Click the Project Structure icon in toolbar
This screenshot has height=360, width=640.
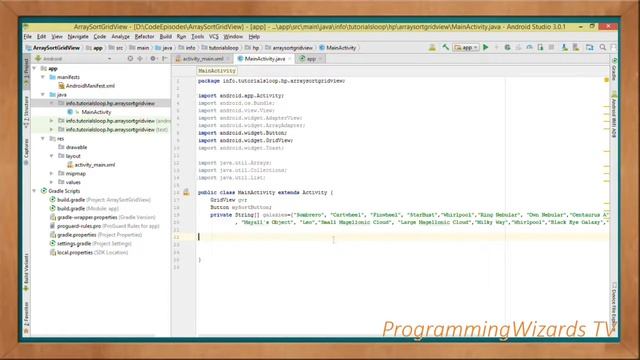(x=589, y=48)
